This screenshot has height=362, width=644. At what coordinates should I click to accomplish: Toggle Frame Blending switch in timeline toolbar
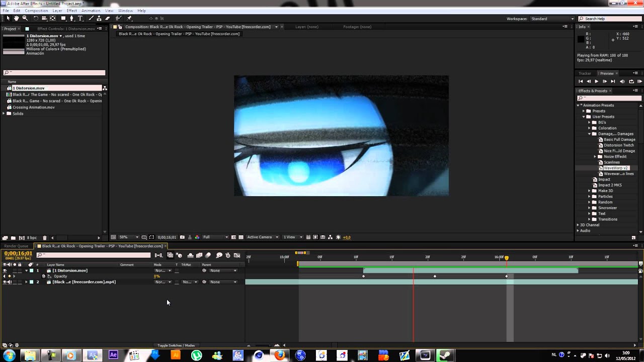tap(199, 255)
